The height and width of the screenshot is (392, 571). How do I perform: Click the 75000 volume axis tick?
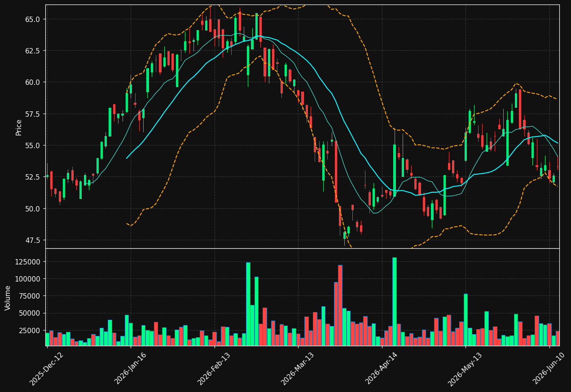30,296
